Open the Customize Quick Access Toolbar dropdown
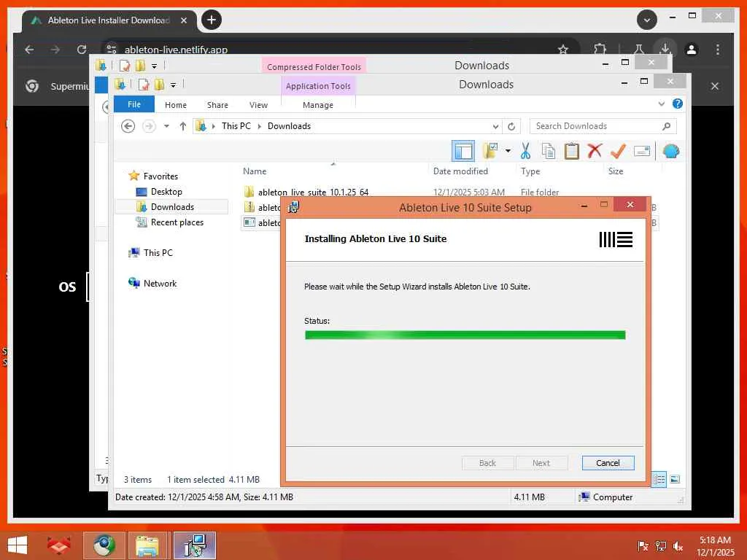 point(174,85)
